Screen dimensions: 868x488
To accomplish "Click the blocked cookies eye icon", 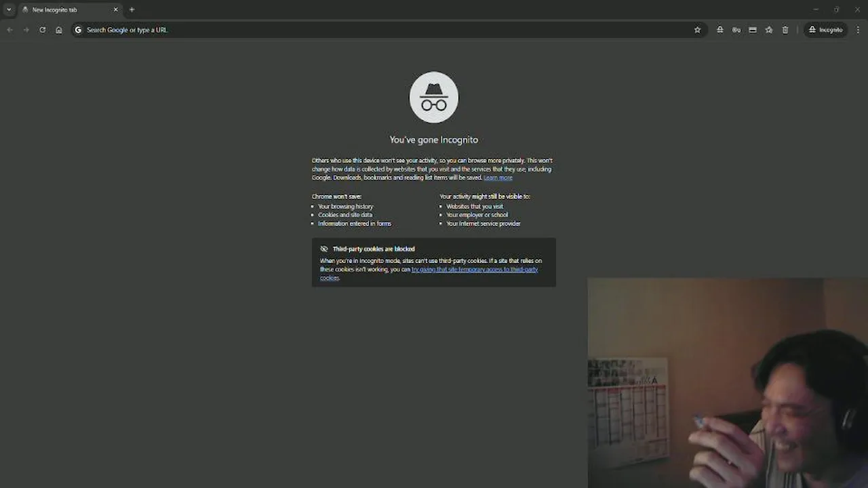I will [324, 249].
